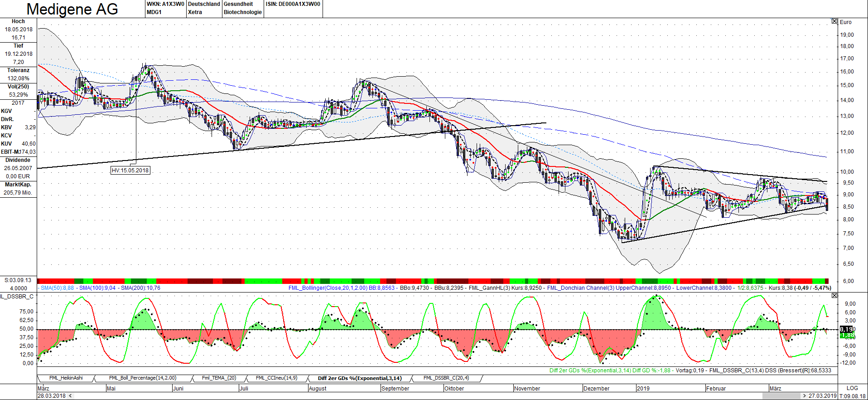The width and height of the screenshot is (868, 400).
Task: Click the T:09.08.18 status entry
Action: pos(853,396)
